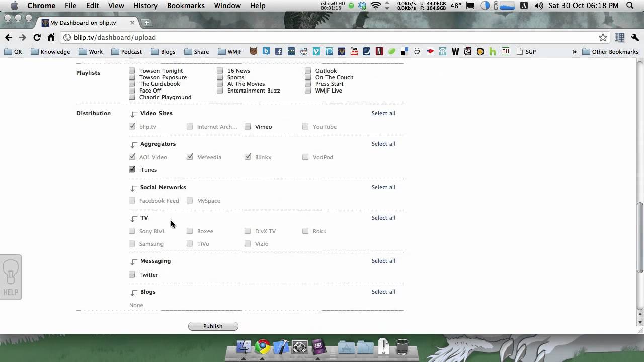Open the View menu
This screenshot has height=362, width=644.
116,6
